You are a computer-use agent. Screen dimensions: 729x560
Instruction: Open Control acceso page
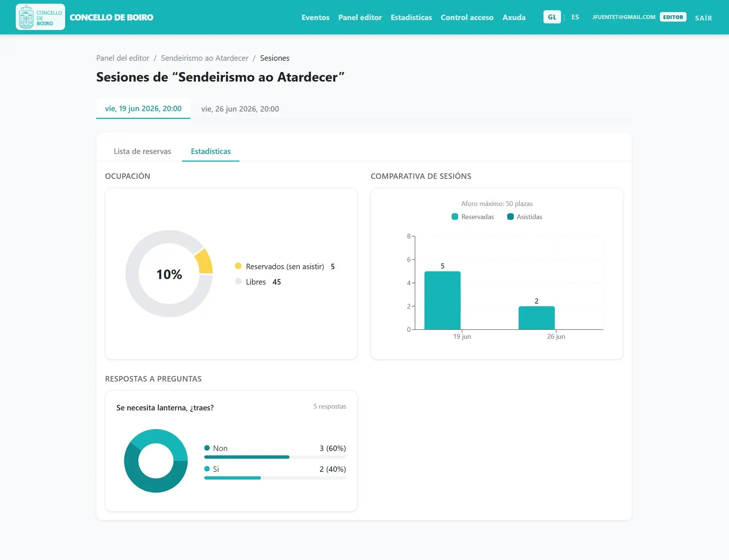pos(467,17)
